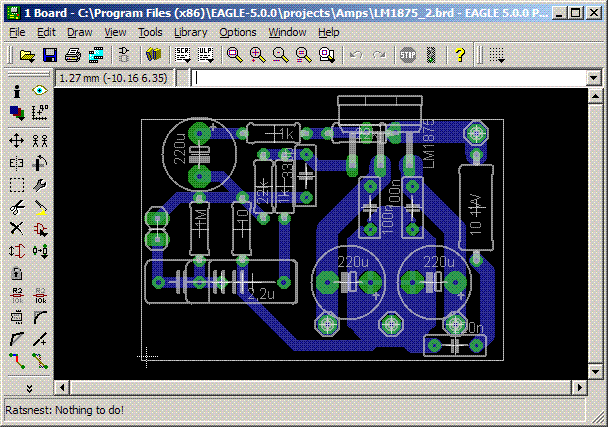Select the Group selection tool
This screenshot has height=431, width=608.
(x=17, y=185)
